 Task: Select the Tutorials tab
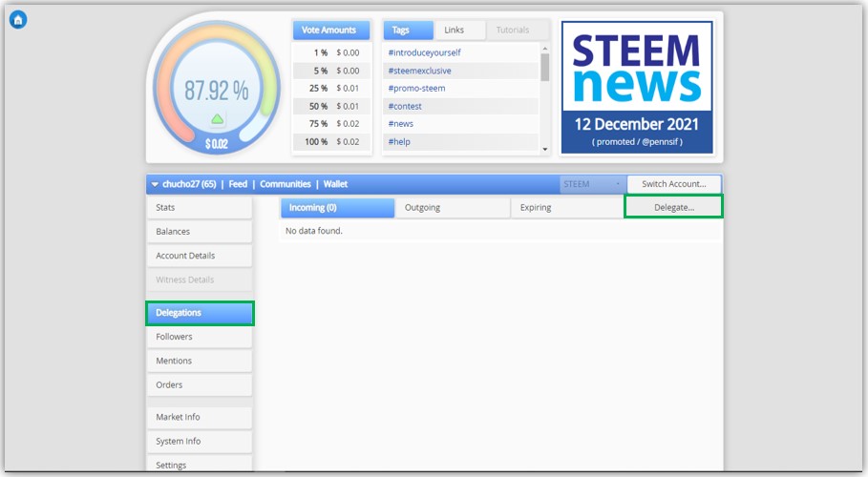[517, 30]
